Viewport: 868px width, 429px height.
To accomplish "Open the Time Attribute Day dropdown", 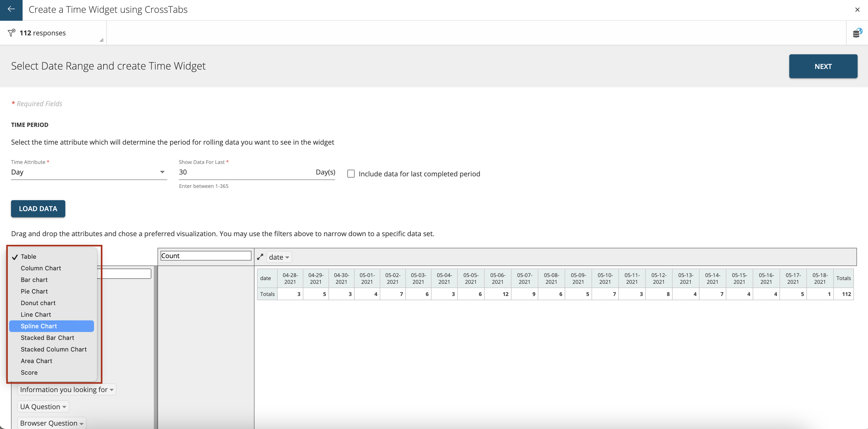I will pos(89,172).
